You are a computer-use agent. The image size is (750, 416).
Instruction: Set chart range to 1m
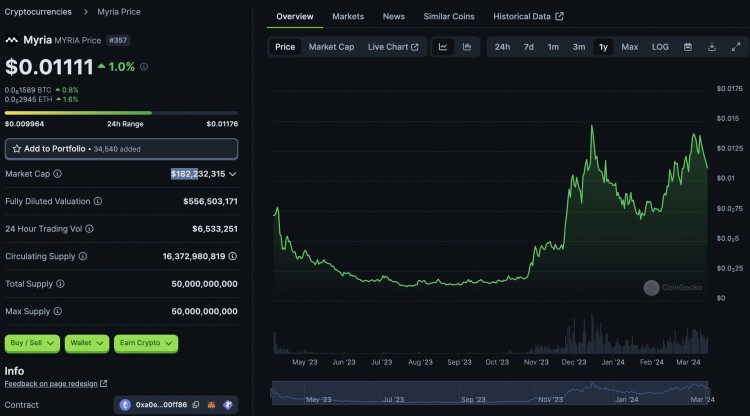tap(553, 47)
